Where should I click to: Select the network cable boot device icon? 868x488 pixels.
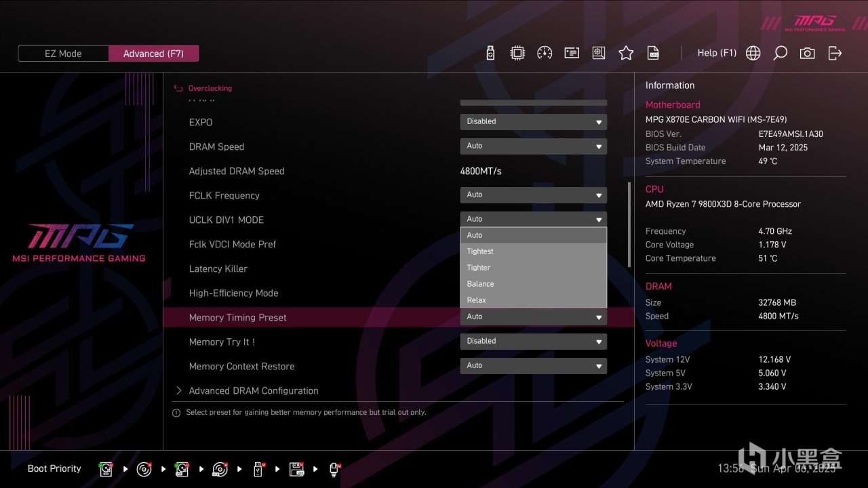[334, 469]
